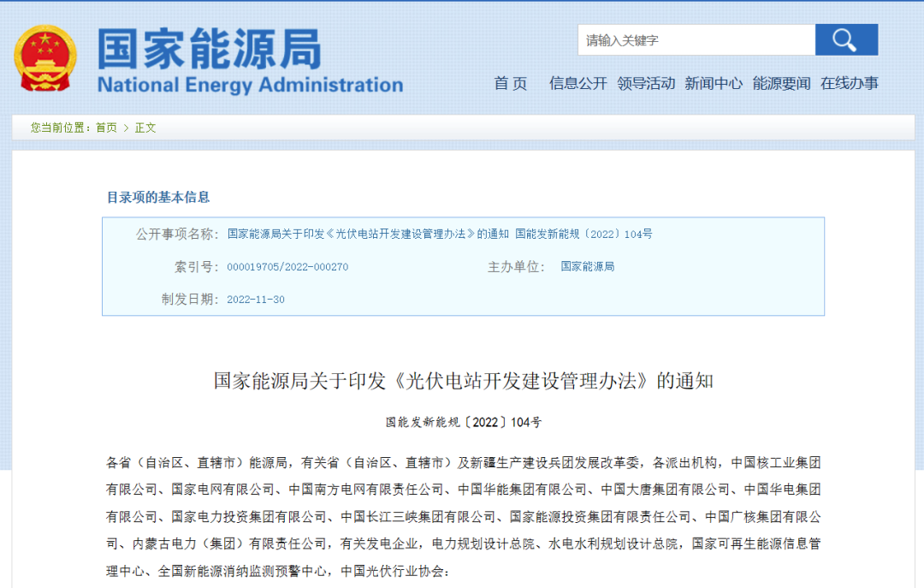Viewport: 924px width, 588px height.
Task: Click paragraph line ending 中国光伏行业协会
Action: pos(277,571)
